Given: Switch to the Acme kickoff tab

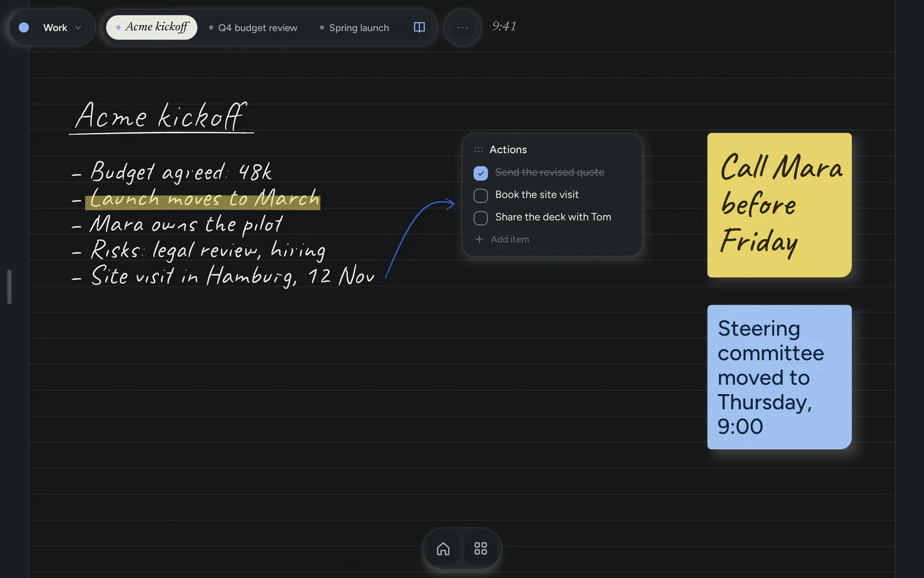Looking at the screenshot, I should [152, 27].
